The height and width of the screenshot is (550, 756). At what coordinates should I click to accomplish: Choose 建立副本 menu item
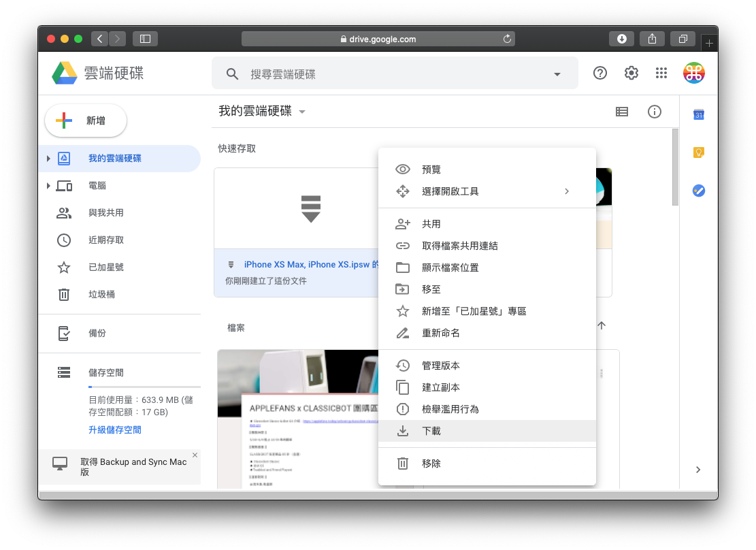click(487, 387)
